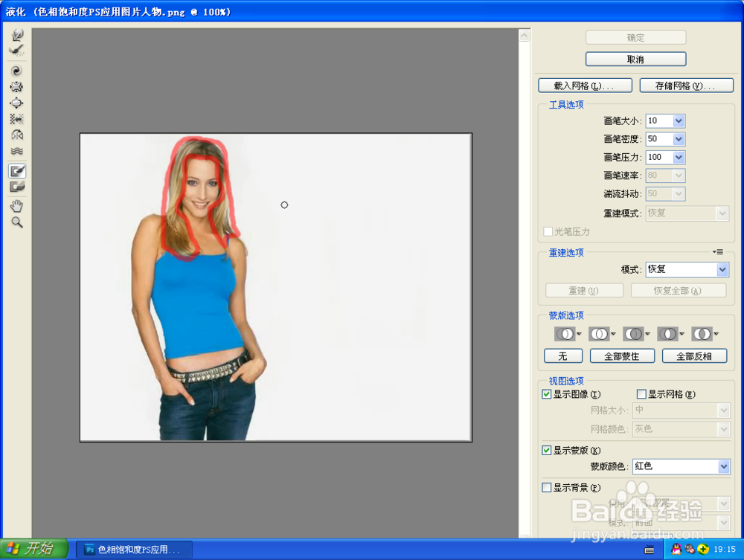Screen dimensions: 744x560
Task: Open the 湍流抖动 dropdown arrow
Action: point(679,193)
